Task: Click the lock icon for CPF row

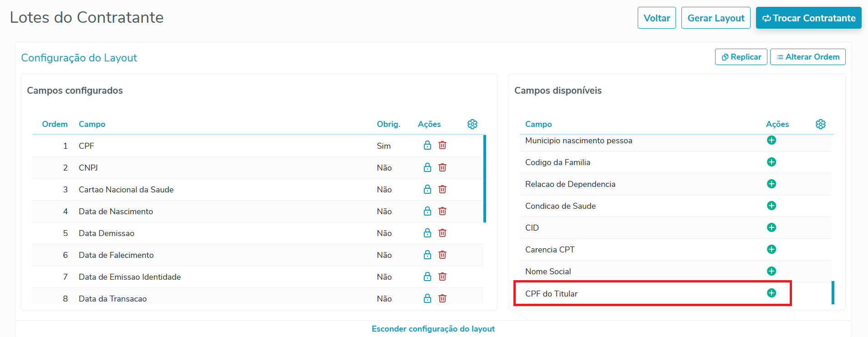Action: pyautogui.click(x=427, y=146)
